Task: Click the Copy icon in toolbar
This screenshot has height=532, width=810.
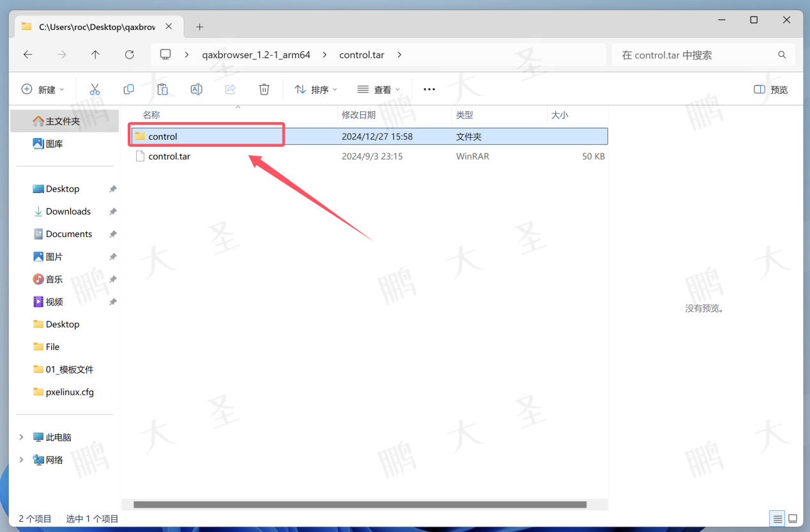Action: pyautogui.click(x=128, y=89)
